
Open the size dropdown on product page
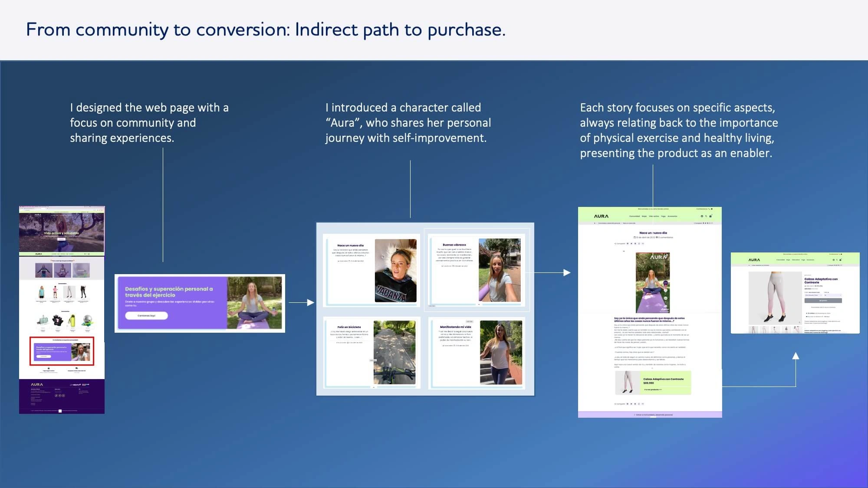[832, 295]
